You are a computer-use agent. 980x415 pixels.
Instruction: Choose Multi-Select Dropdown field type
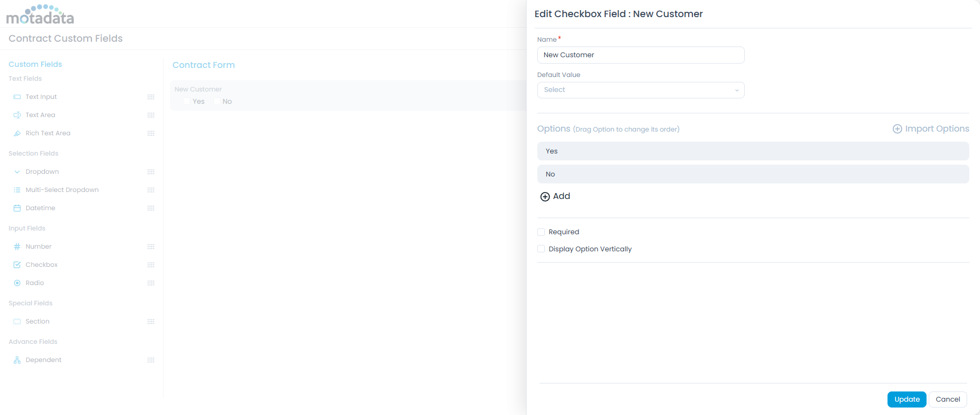[62, 190]
